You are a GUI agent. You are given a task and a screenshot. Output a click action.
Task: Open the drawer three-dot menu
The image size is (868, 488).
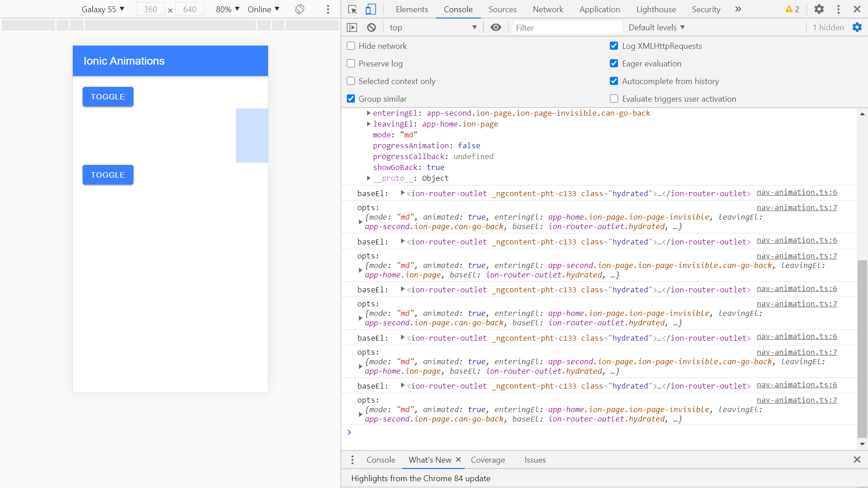click(x=353, y=460)
